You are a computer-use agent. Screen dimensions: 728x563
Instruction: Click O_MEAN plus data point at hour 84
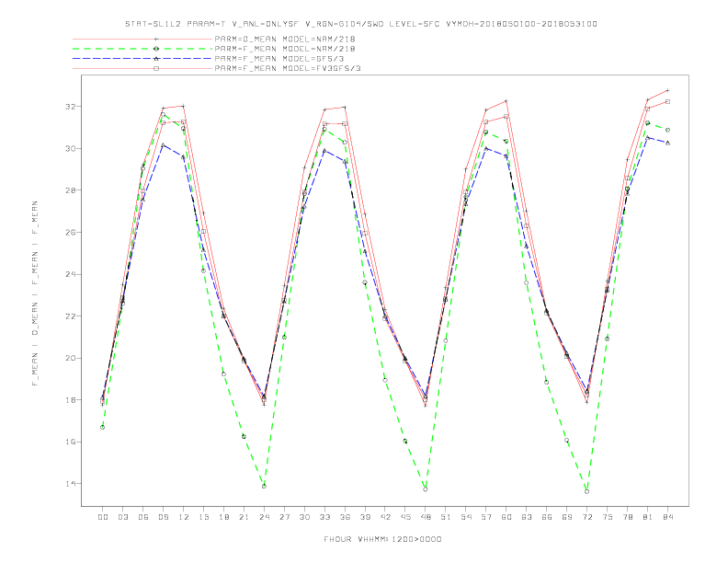(x=667, y=90)
